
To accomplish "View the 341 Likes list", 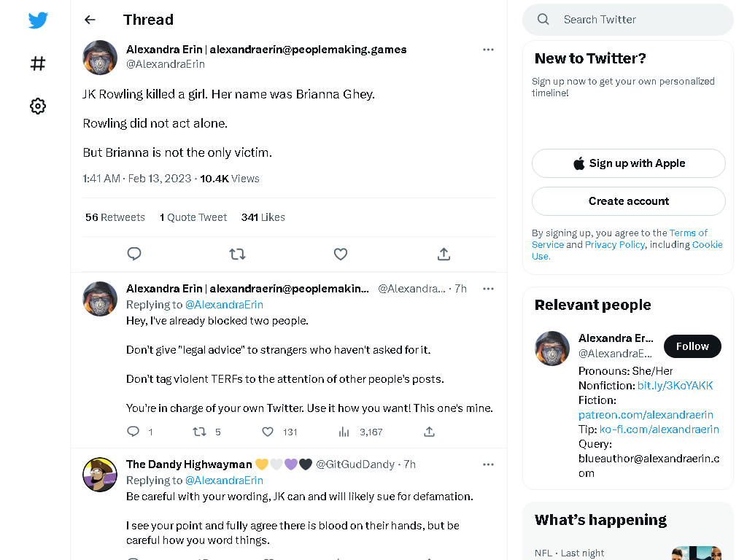I will pos(263,217).
